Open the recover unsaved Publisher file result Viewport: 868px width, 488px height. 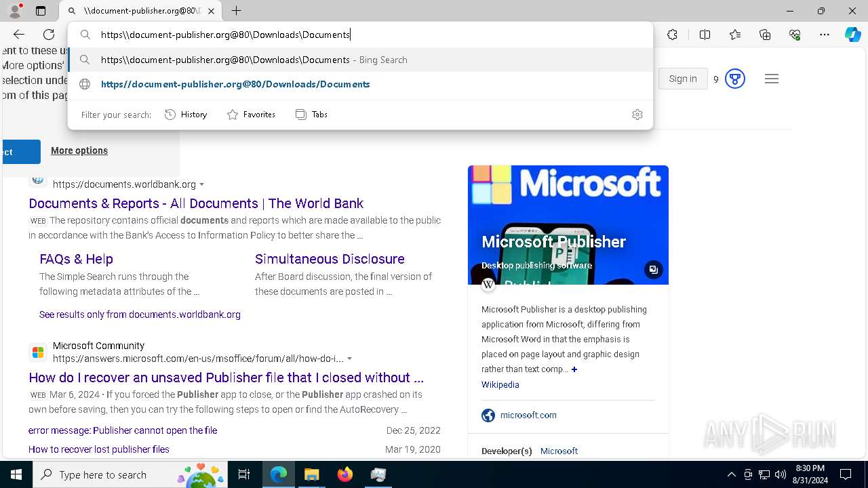[x=226, y=378]
